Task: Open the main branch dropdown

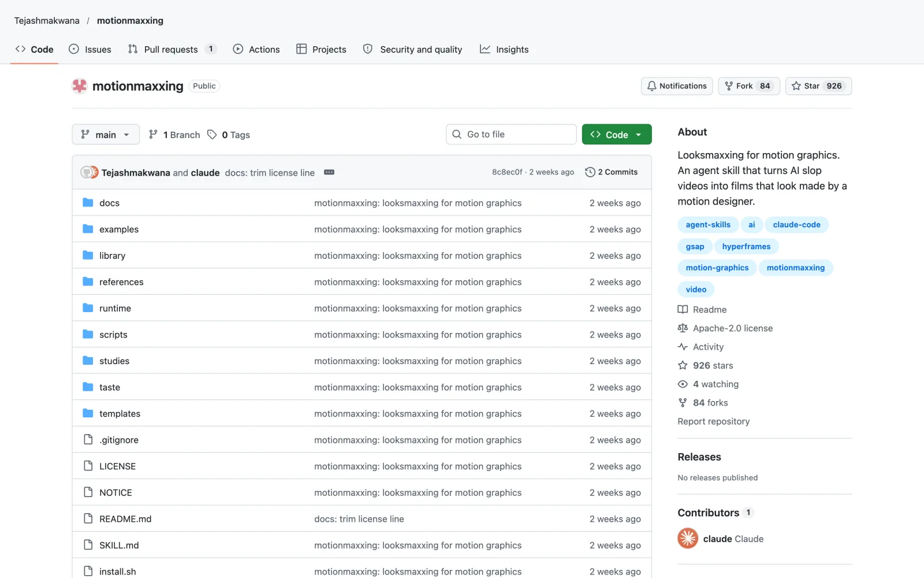Action: click(106, 135)
